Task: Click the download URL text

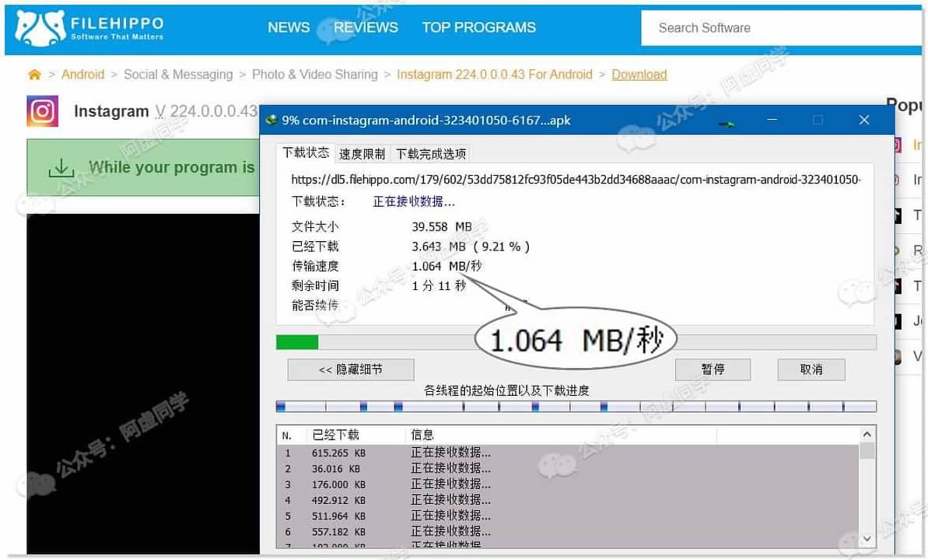Action: pos(576,180)
